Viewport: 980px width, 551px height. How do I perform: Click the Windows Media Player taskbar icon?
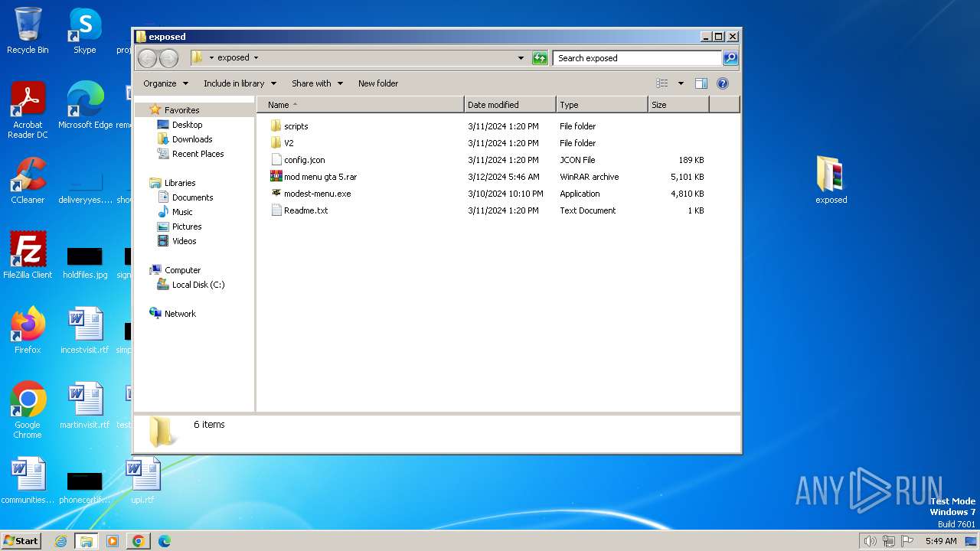click(x=113, y=541)
